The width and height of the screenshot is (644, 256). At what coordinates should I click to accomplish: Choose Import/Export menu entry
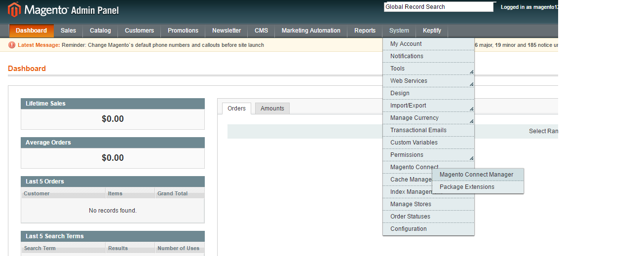point(428,106)
